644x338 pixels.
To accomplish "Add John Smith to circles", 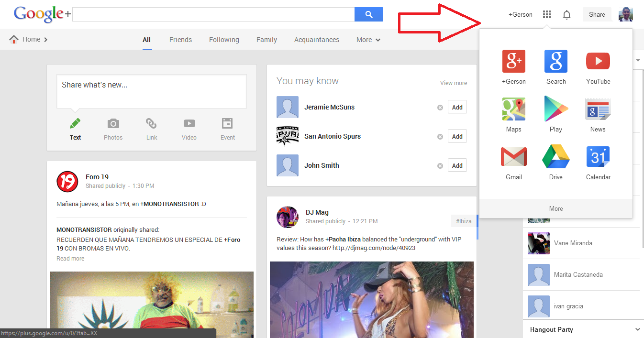I will pyautogui.click(x=457, y=165).
